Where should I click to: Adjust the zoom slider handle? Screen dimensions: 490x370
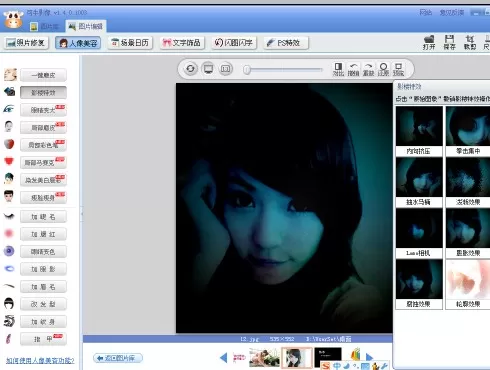[x=247, y=70]
